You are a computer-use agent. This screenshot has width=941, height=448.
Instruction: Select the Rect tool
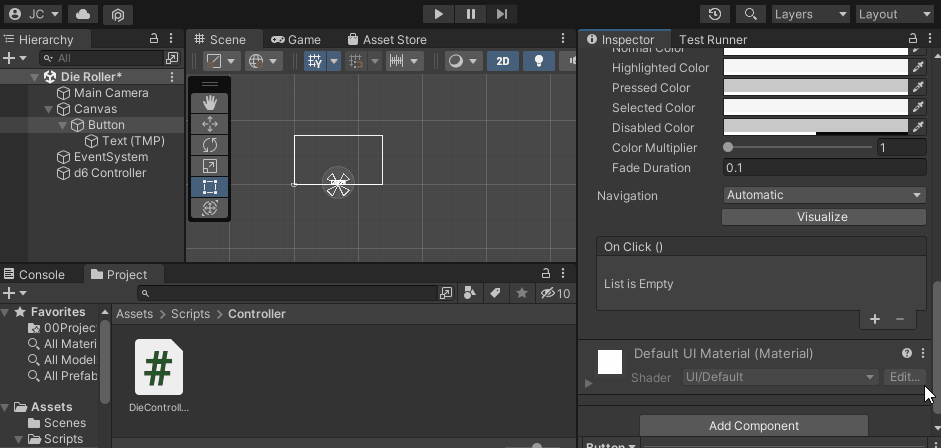pos(209,187)
